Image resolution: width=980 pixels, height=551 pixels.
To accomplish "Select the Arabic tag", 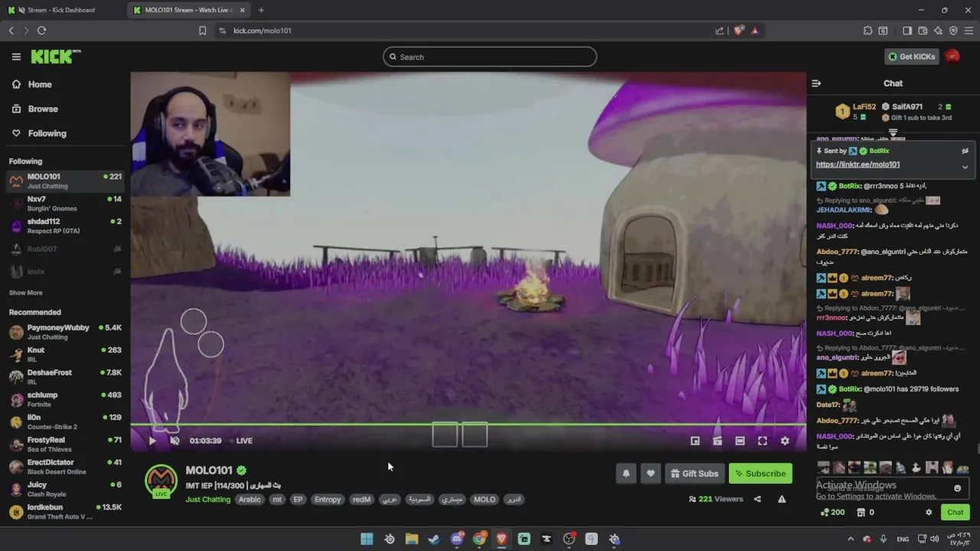I will 250,500.
